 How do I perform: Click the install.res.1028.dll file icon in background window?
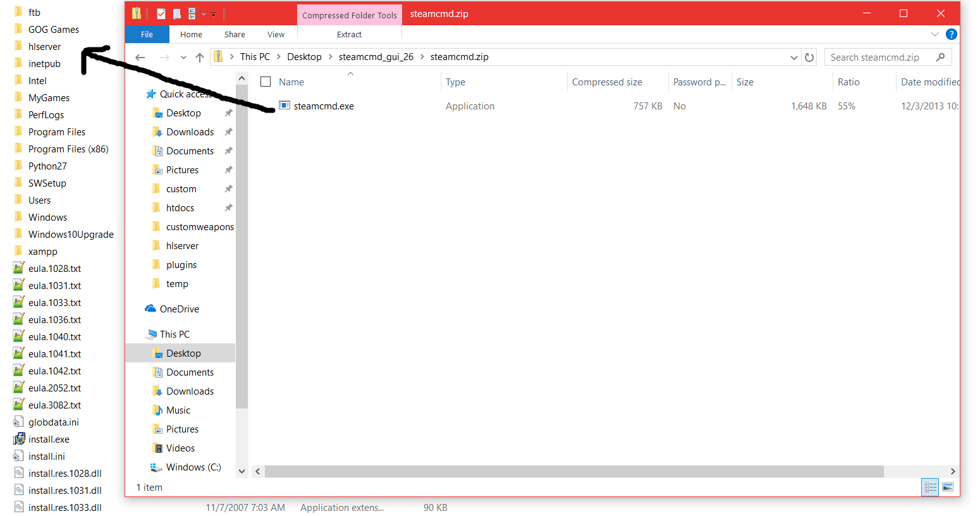[x=19, y=473]
